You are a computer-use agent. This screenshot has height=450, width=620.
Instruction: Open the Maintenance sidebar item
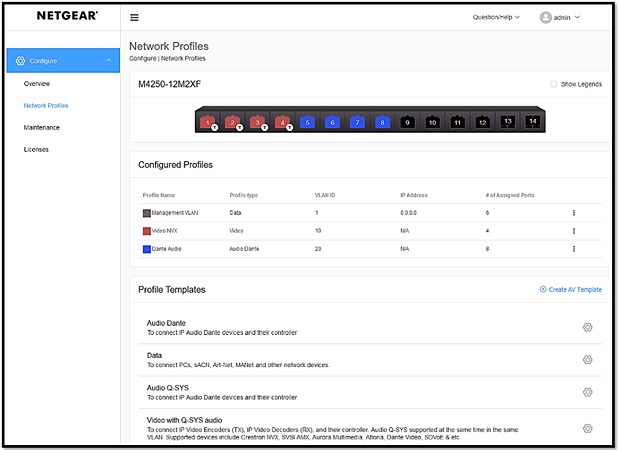tap(42, 127)
